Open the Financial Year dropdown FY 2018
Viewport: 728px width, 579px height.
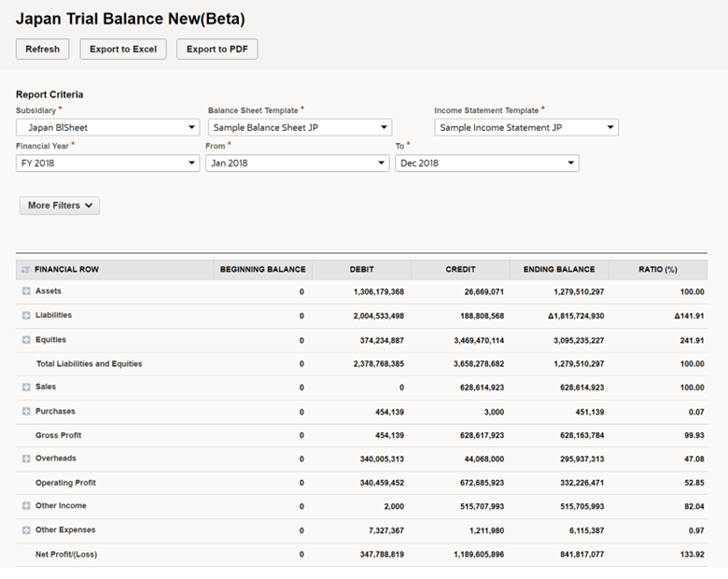click(107, 163)
